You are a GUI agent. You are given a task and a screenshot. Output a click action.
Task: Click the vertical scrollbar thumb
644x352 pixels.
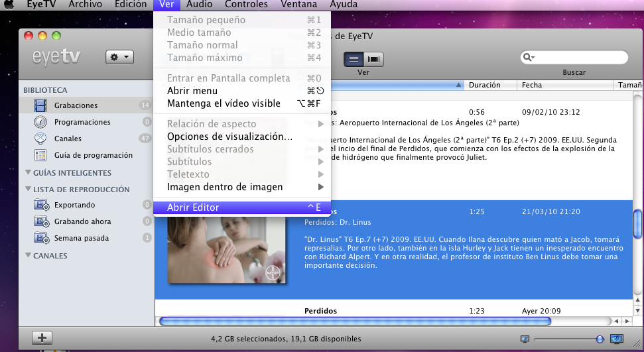click(637, 224)
